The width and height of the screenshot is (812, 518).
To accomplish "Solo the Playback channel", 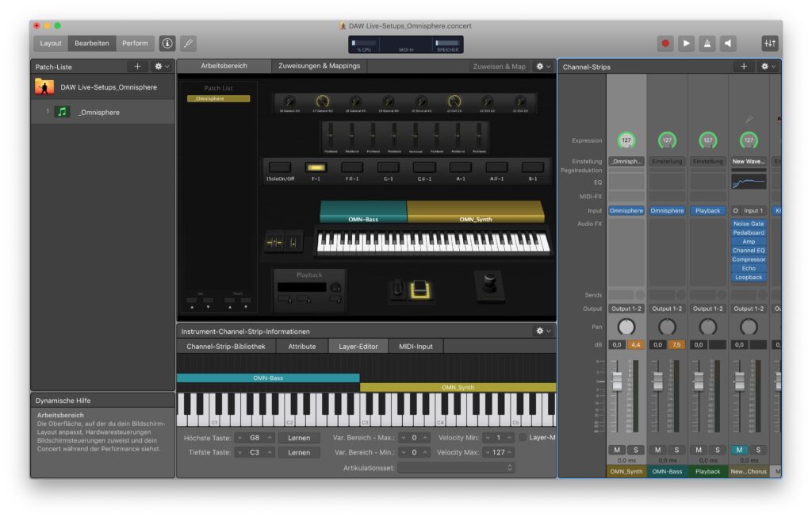I will coord(718,450).
